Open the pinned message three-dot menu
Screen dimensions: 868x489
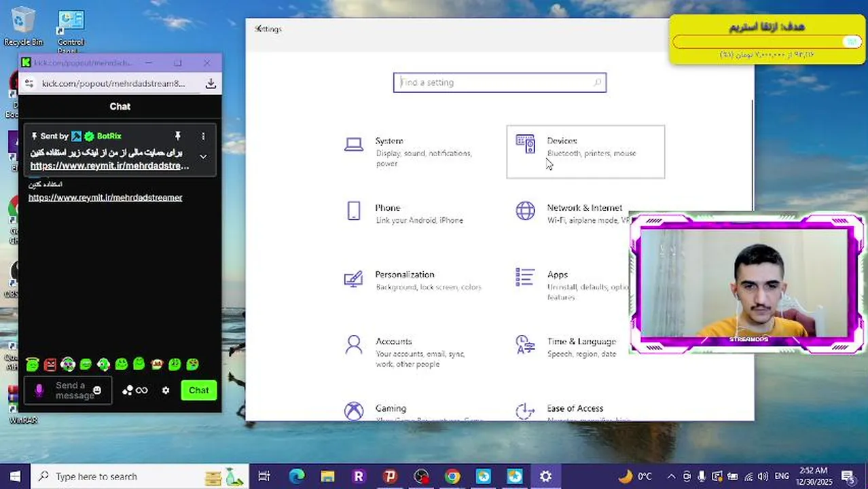click(203, 136)
